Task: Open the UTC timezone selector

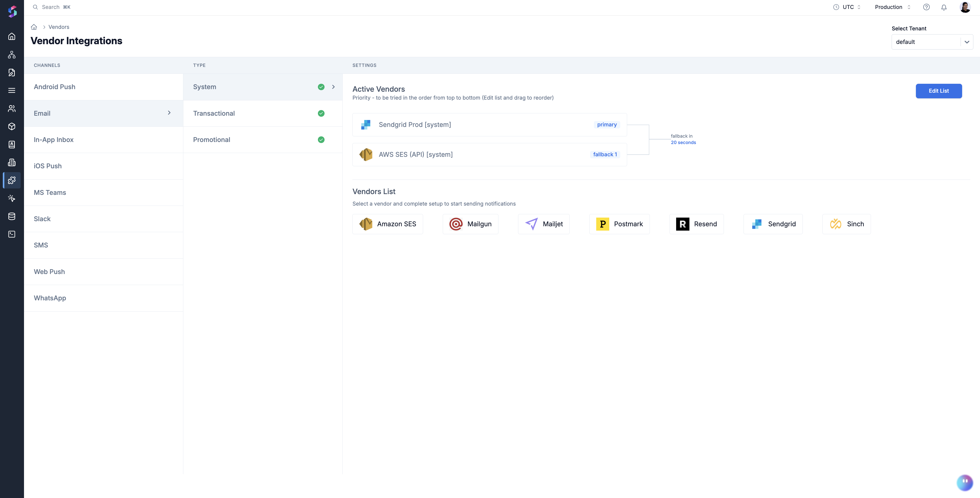Action: click(848, 7)
